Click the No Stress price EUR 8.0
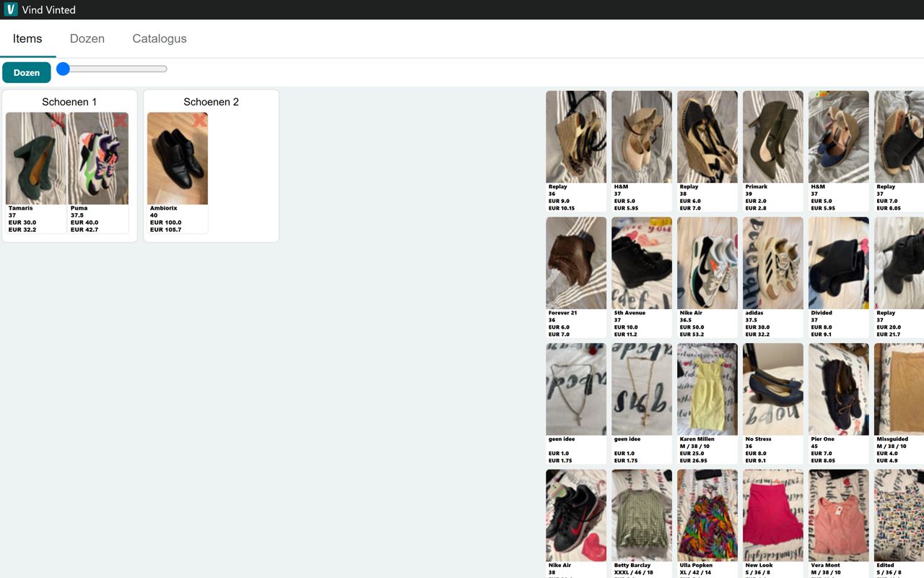 coord(757,454)
